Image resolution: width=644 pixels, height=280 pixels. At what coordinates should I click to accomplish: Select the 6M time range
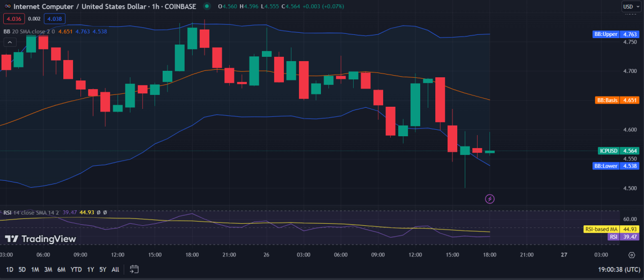[x=61, y=269]
